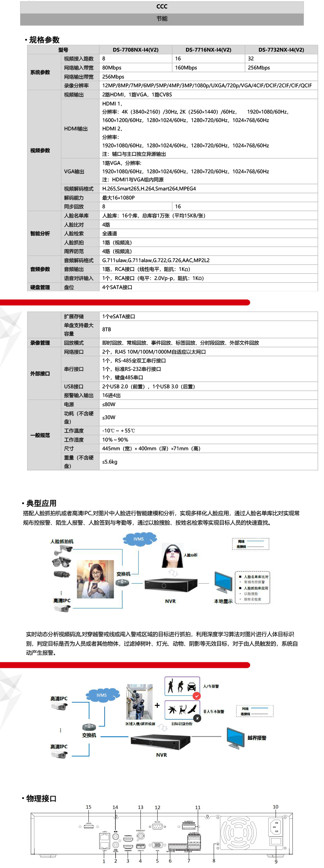Click the 160Mbps bandwidth value

(x=186, y=68)
